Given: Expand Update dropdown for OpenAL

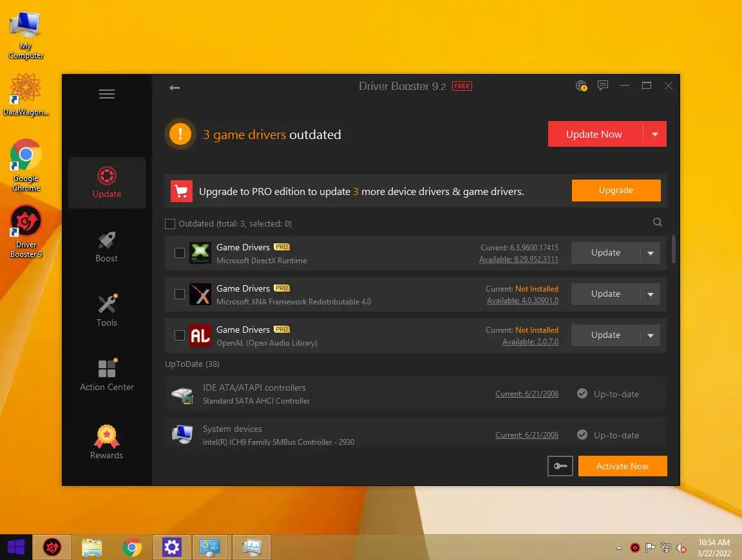Looking at the screenshot, I should coord(651,335).
